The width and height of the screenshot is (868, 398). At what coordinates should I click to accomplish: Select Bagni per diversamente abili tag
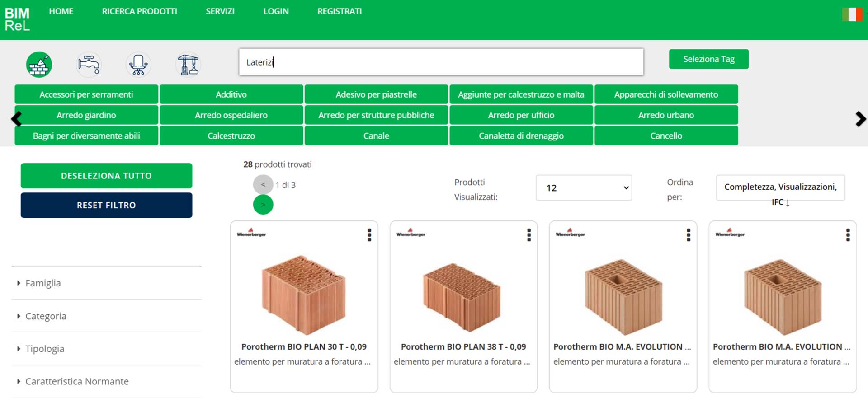86,136
